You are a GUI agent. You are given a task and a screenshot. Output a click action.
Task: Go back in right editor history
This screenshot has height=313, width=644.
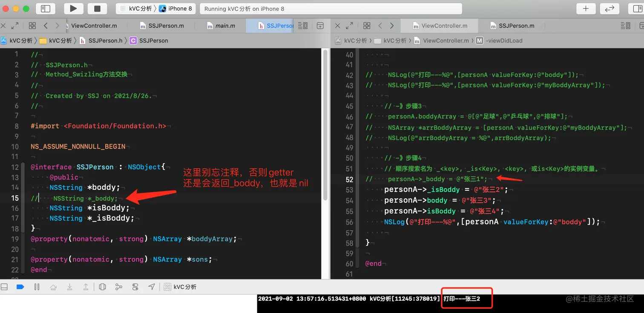pos(380,26)
